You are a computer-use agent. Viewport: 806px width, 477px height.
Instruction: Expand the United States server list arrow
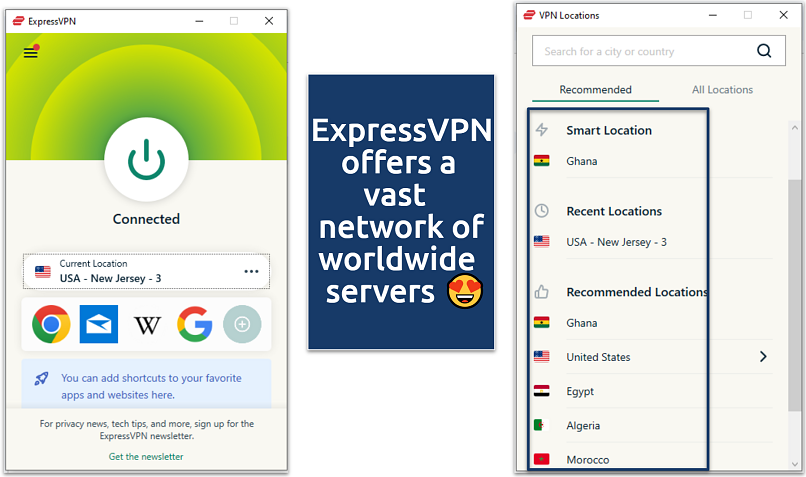[x=763, y=357]
